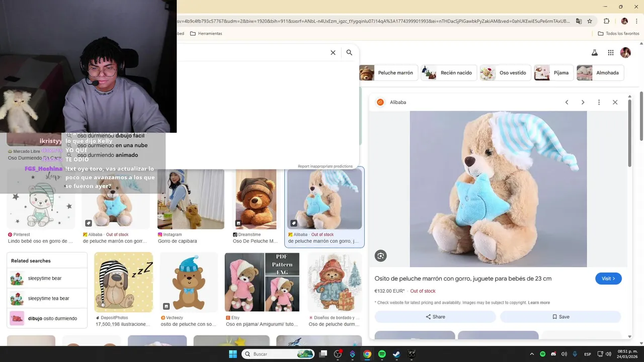Select related search sleepytime tea bear
644x362 pixels.
(47, 299)
